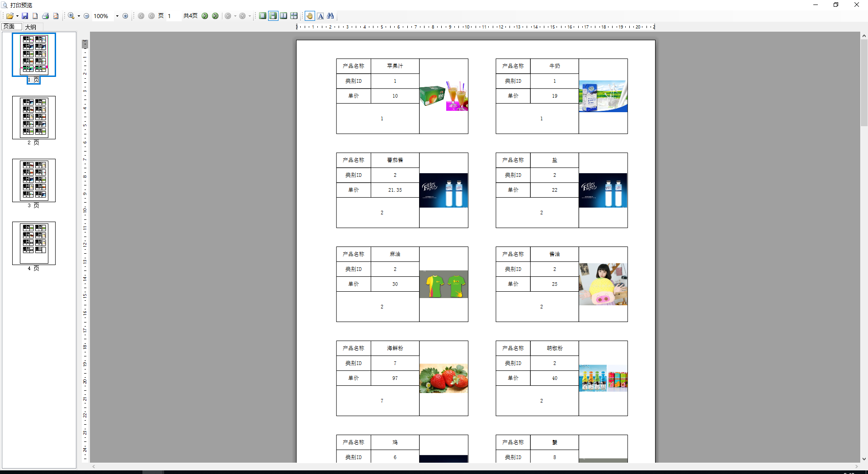Click the 酱油 product name cell
This screenshot has width=868, height=474.
pyautogui.click(x=555, y=254)
